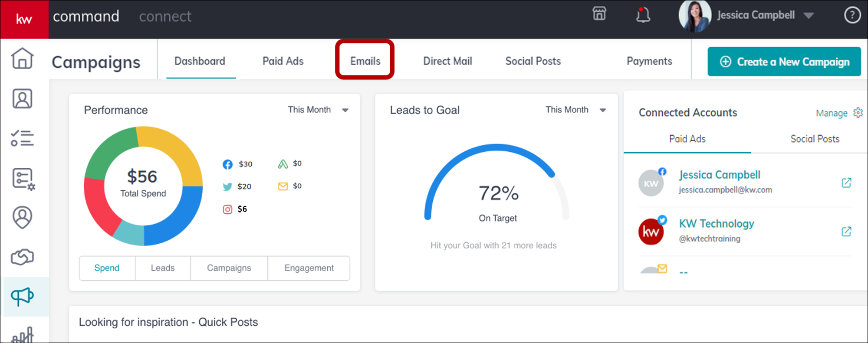Screen dimensions: 868x343
Task: Click the Instagram spend icon
Action: coord(227,209)
